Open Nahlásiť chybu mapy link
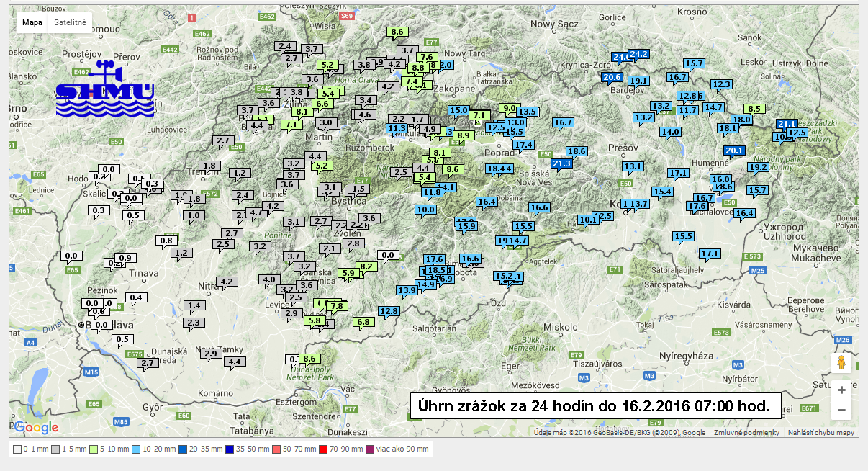The image size is (868, 471). (820, 433)
